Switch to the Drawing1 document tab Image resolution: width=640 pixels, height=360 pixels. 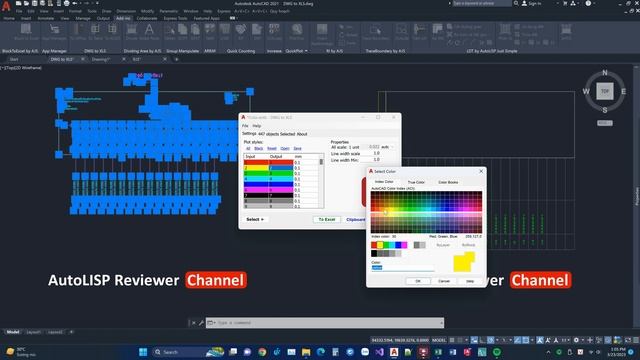click(x=101, y=60)
